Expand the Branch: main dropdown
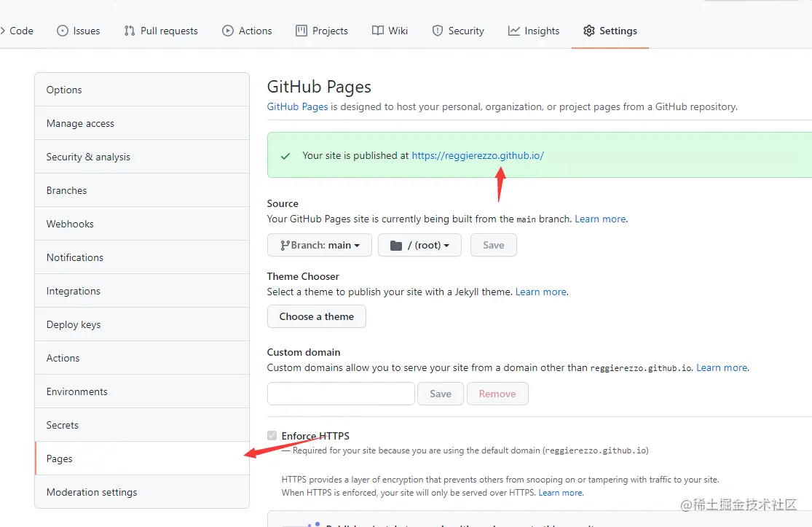Screen dimensions: 812x527 [320, 245]
